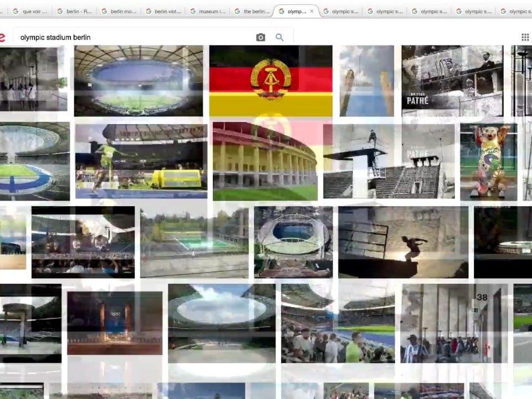Click the partial Google logo

tap(2, 37)
